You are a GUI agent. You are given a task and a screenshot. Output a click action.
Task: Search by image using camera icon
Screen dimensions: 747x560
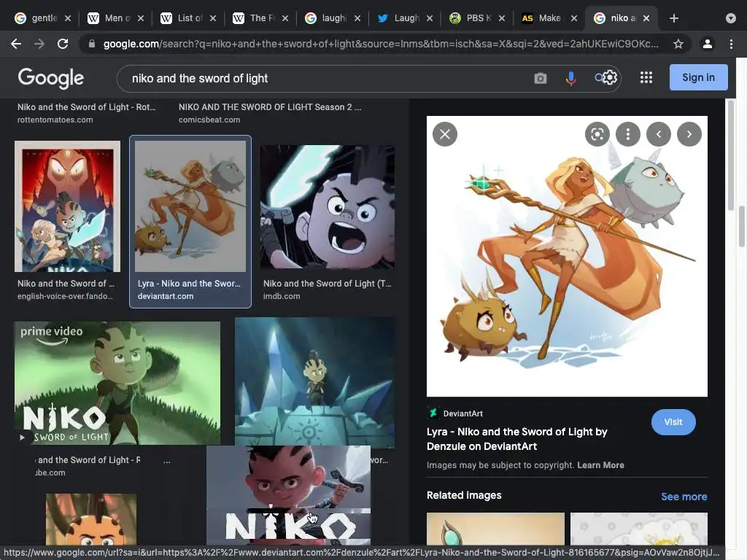(541, 78)
